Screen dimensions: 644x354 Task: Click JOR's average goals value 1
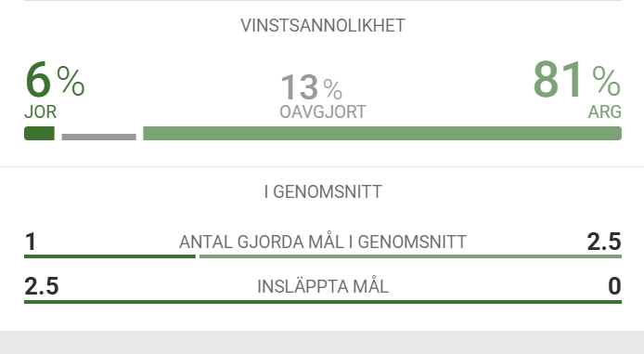[31, 242]
